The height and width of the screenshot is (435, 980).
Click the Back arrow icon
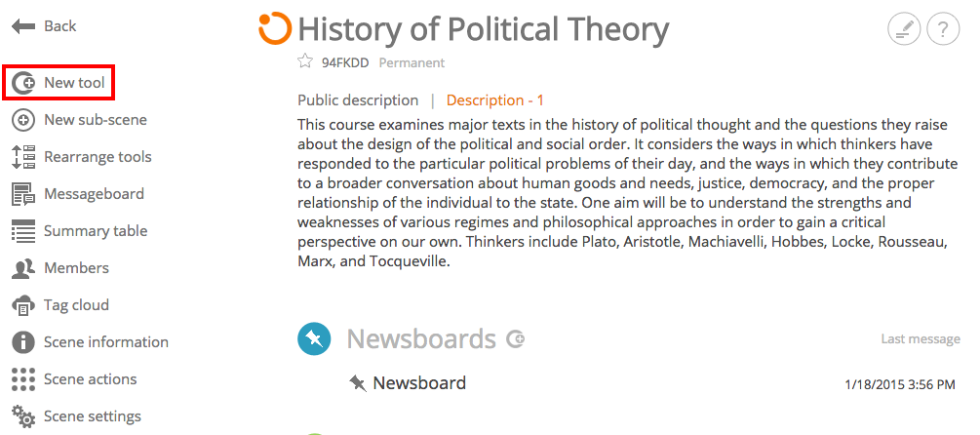point(23,26)
